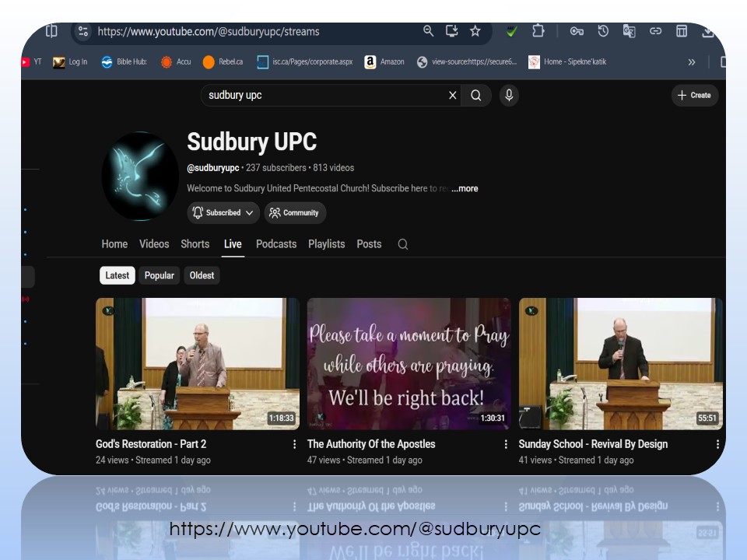The width and height of the screenshot is (747, 560).
Task: Open options menu for Authority Of the Apostles
Action: [x=506, y=444]
